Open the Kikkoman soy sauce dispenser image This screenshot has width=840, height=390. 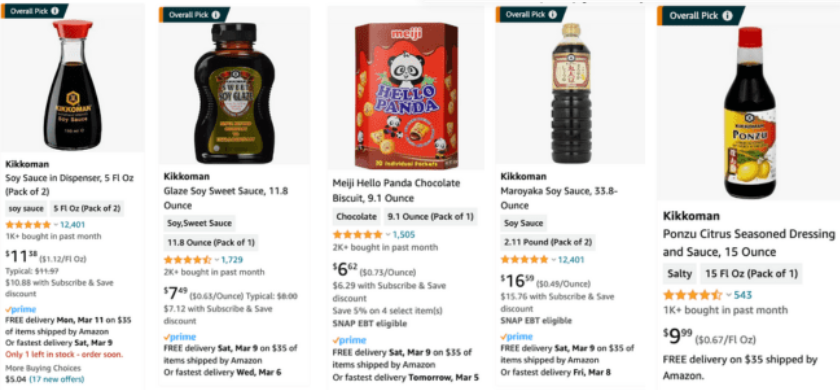(72, 85)
